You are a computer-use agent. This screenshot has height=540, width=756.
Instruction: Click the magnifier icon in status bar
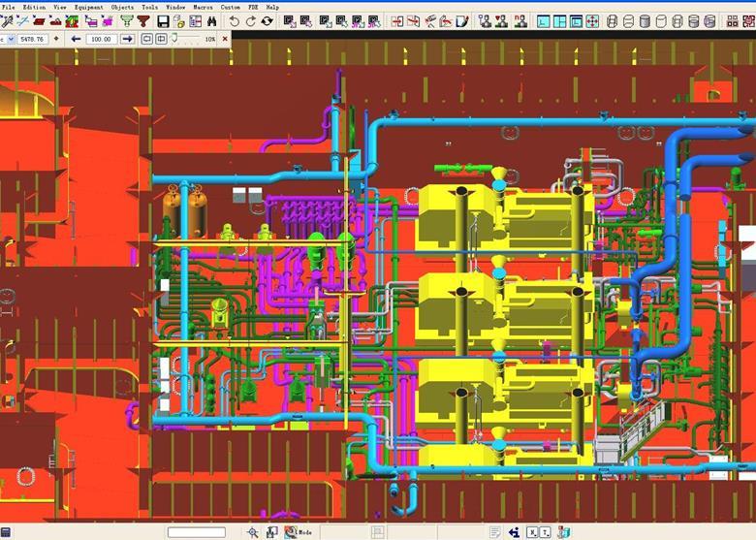click(x=253, y=532)
